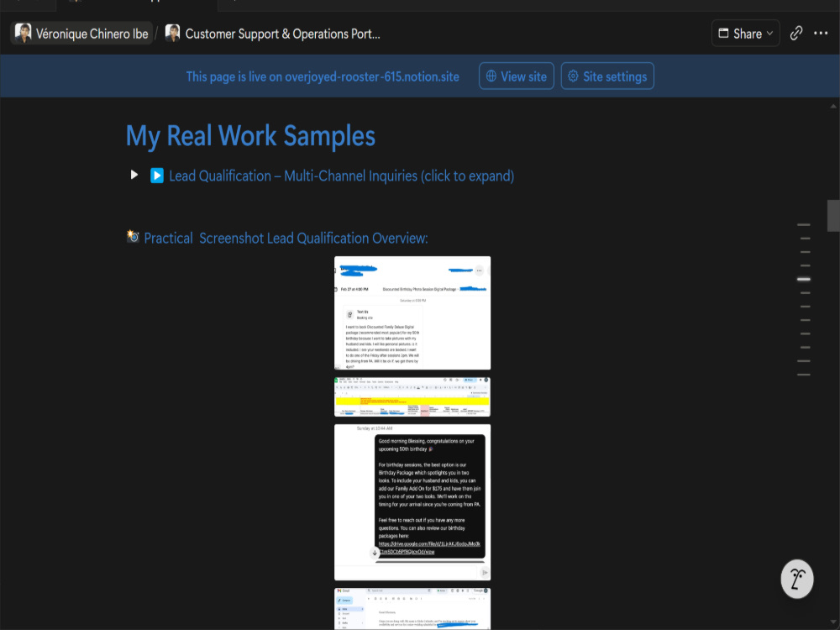Click camera emoji beside Practical Screenshot heading
Image resolution: width=840 pixels, height=630 pixels.
133,236
